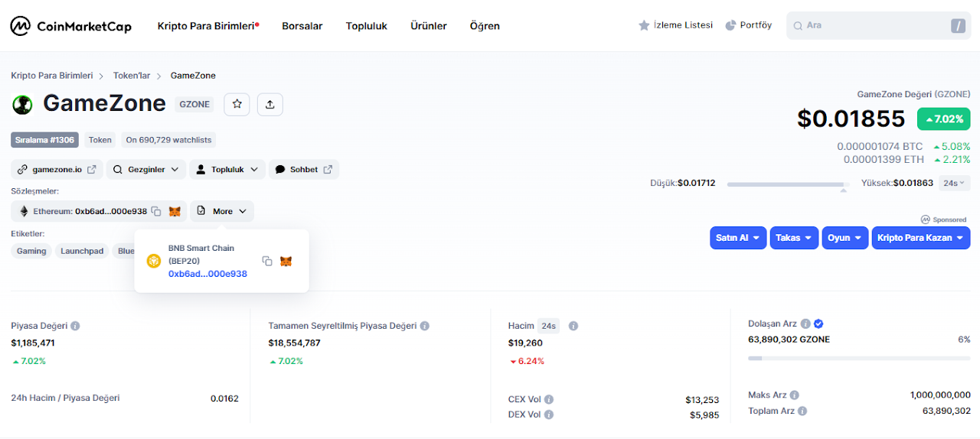The image size is (980, 439).
Task: Click info icon next to Dolaşan Arz
Action: point(805,324)
